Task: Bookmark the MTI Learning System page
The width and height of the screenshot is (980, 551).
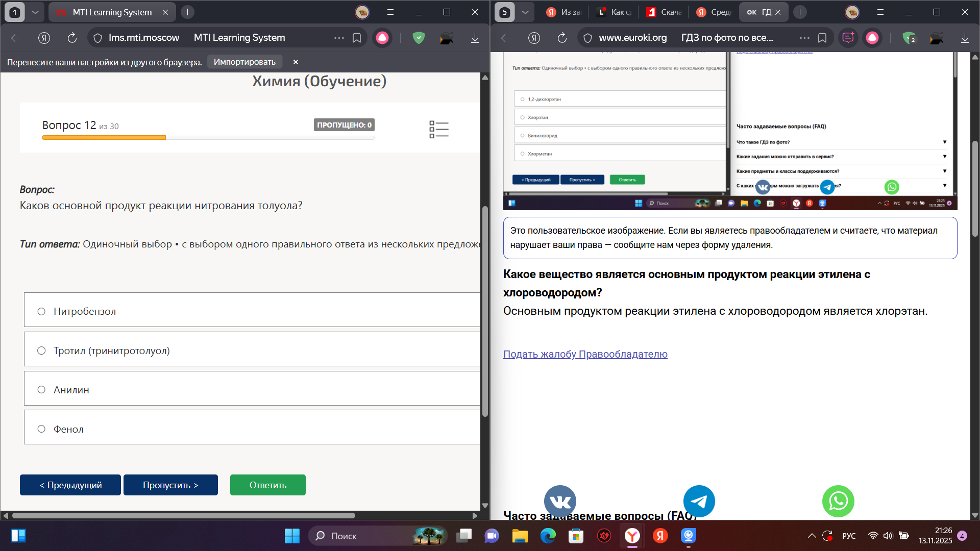Action: coord(357,37)
